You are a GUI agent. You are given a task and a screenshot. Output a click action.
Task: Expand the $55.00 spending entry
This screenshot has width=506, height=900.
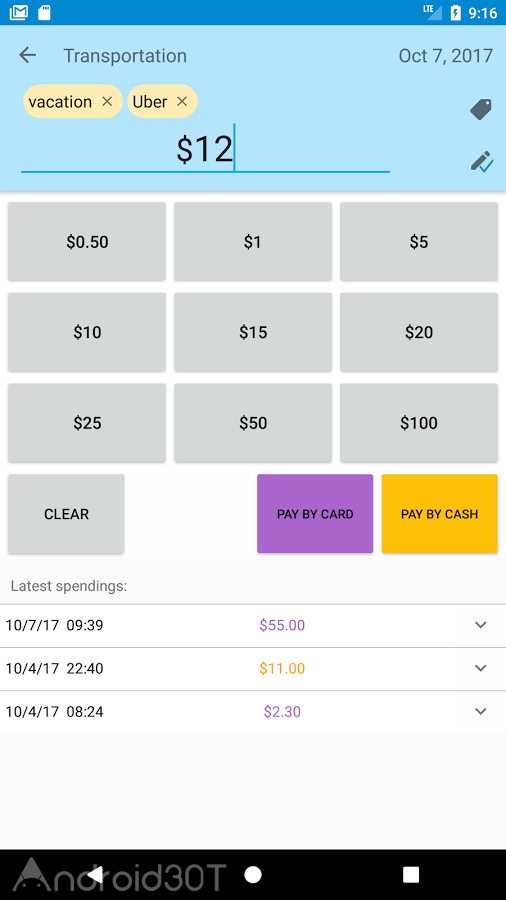[x=481, y=625]
